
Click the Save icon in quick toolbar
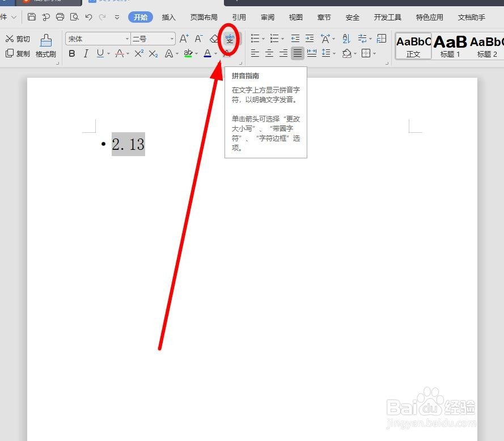(x=32, y=16)
